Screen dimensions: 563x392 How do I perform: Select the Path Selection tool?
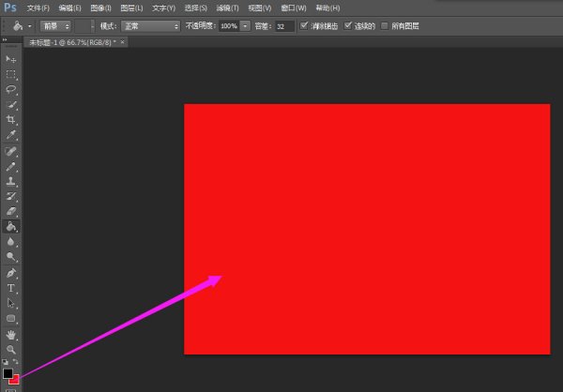[x=10, y=303]
